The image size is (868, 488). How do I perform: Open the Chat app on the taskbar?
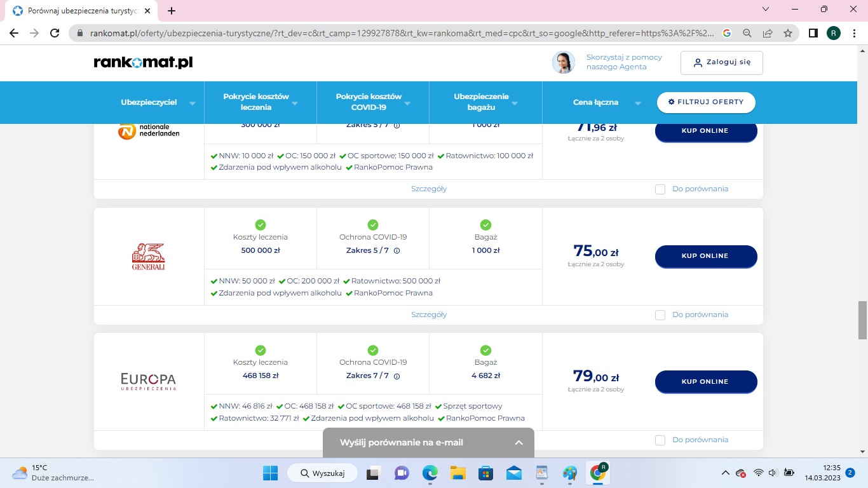point(402,473)
